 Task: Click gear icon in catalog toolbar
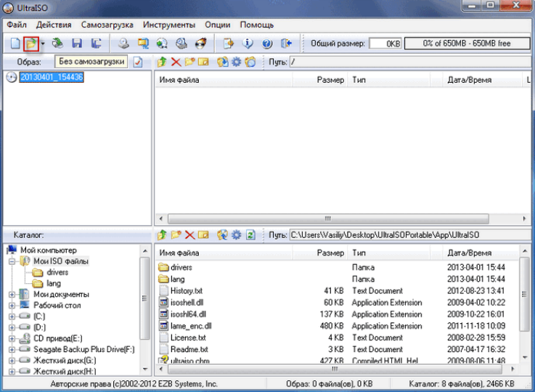point(236,234)
